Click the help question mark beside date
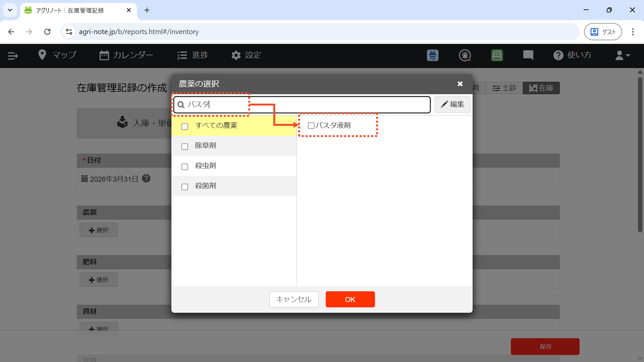644x362 pixels. (146, 178)
